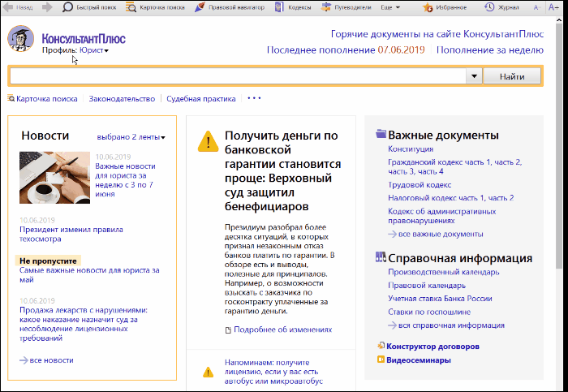
Task: Click the Важные документы folder icon
Action: tap(381, 134)
